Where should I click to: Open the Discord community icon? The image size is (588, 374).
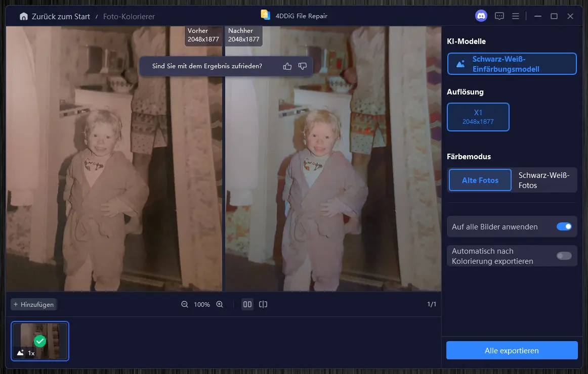[481, 16]
